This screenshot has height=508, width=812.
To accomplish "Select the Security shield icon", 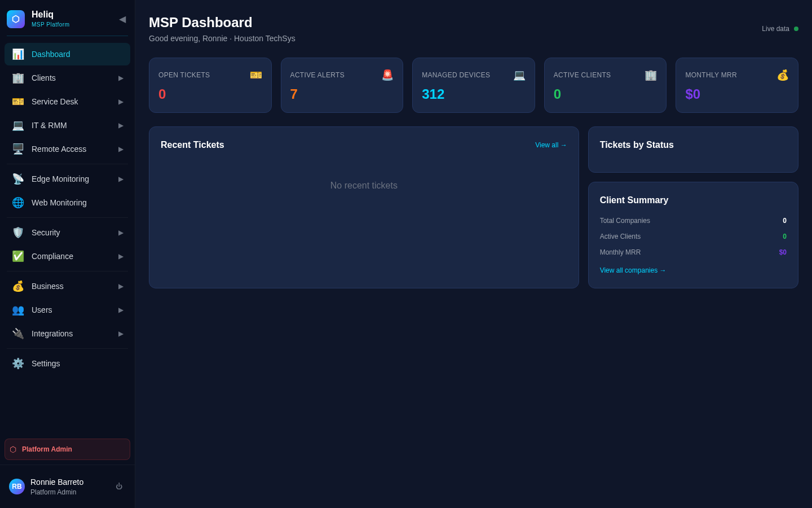I will [x=18, y=233].
